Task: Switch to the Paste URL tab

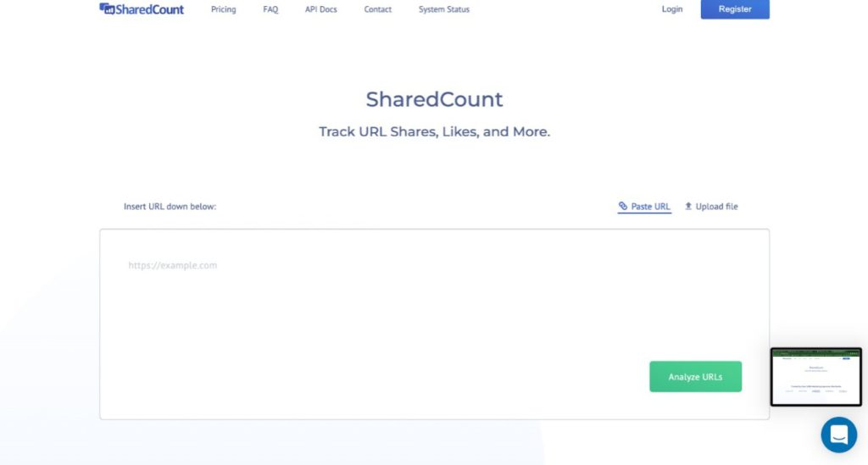Action: coord(650,206)
